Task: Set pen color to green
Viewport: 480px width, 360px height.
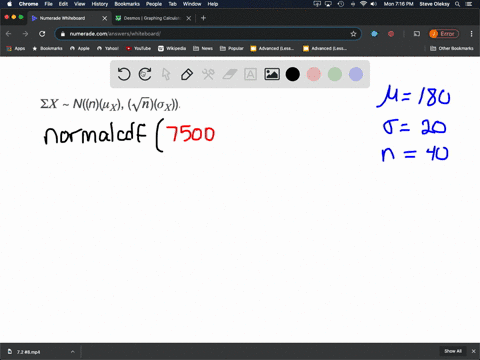Action: 335,74
